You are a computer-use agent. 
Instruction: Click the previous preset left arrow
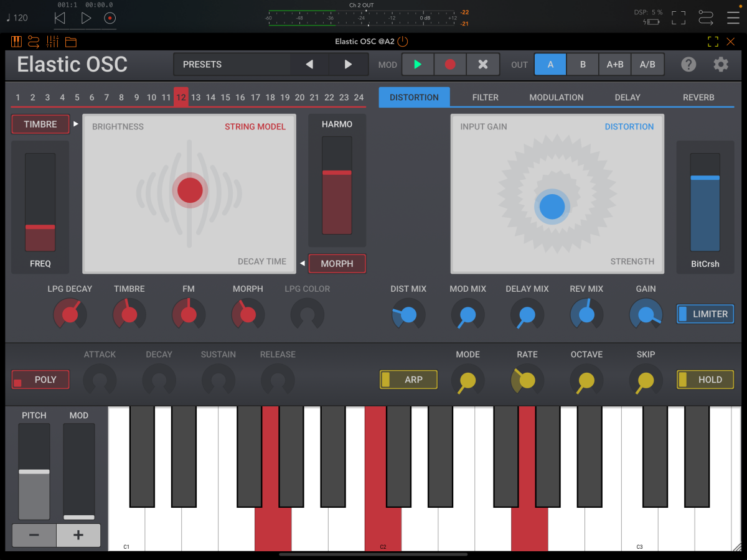coord(309,64)
